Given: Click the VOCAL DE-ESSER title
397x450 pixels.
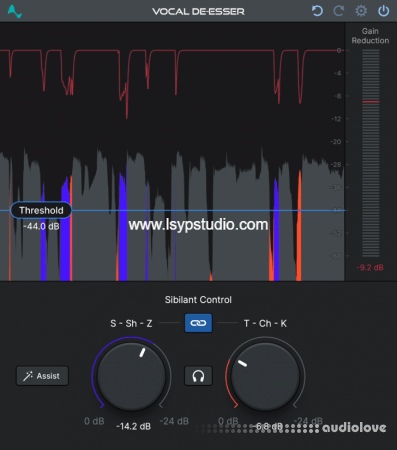Looking at the screenshot, I should point(198,12).
